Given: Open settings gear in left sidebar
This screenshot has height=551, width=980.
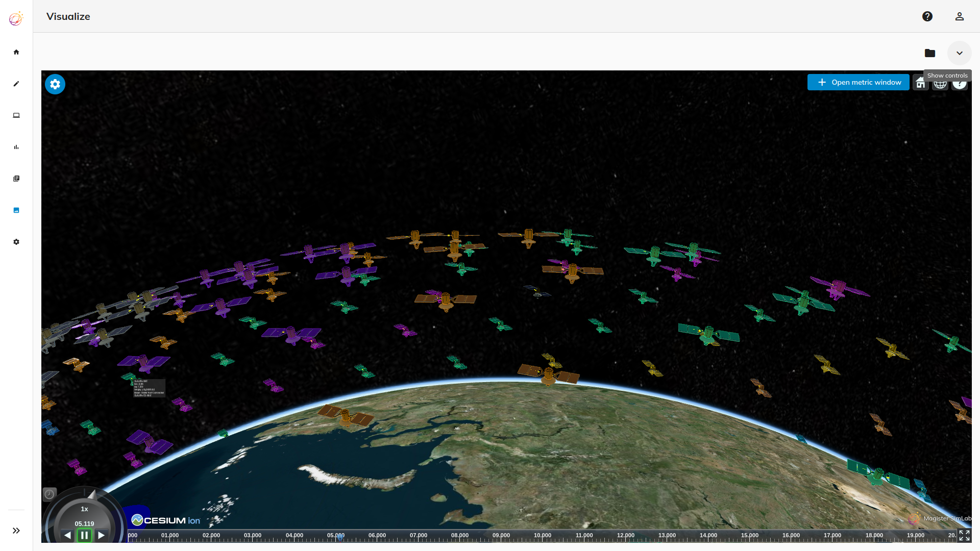Looking at the screenshot, I should (x=16, y=242).
